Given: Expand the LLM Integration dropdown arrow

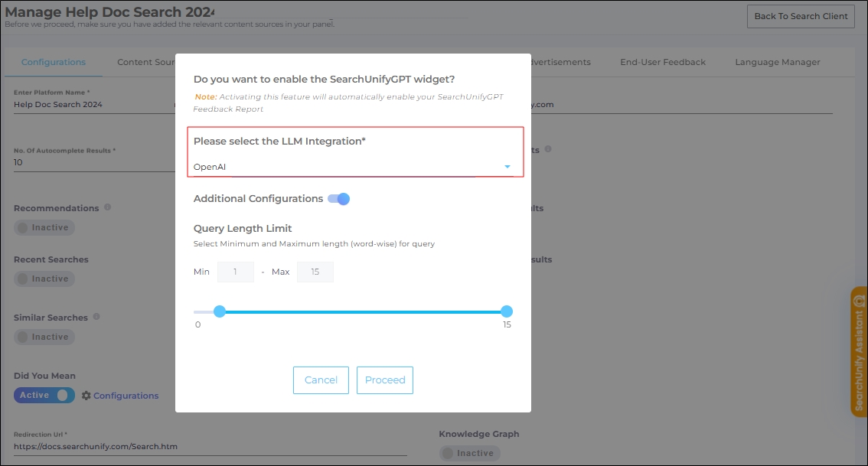Looking at the screenshot, I should 507,167.
